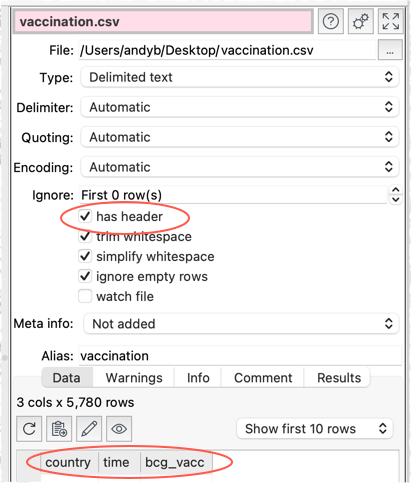Click the pencil edit icon
The height and width of the screenshot is (483, 411).
point(89,428)
